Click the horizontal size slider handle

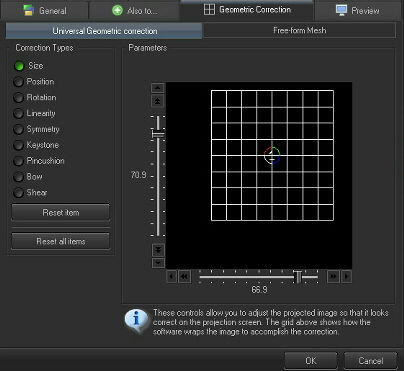(299, 277)
